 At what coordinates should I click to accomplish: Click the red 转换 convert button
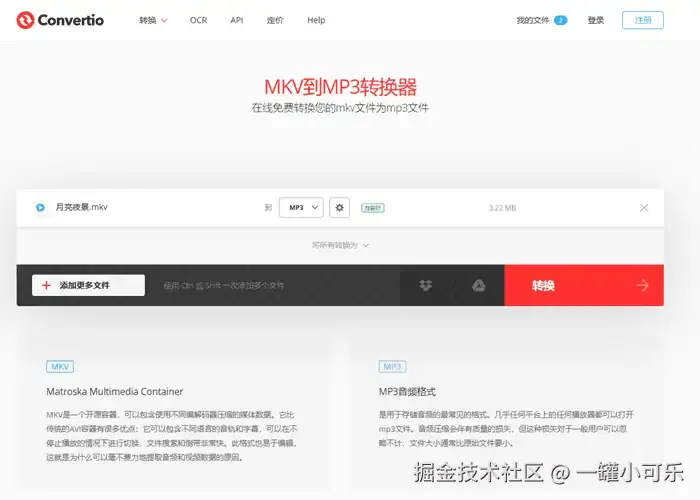(584, 285)
